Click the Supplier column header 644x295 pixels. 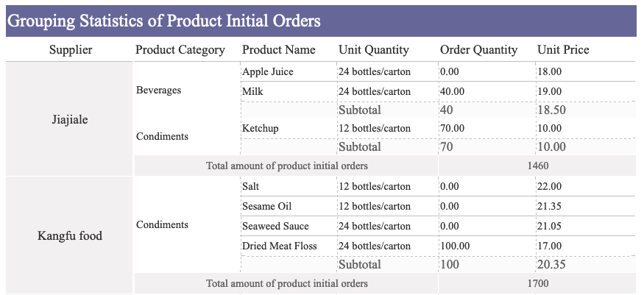(x=71, y=49)
